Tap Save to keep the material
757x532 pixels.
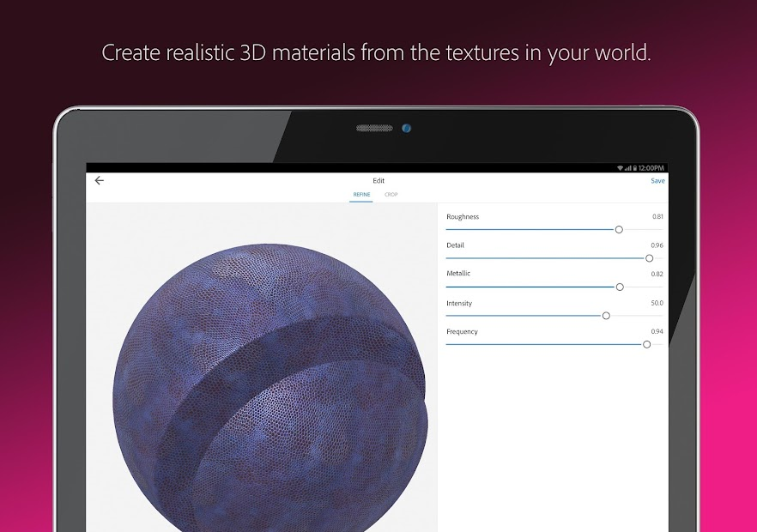[x=657, y=180]
